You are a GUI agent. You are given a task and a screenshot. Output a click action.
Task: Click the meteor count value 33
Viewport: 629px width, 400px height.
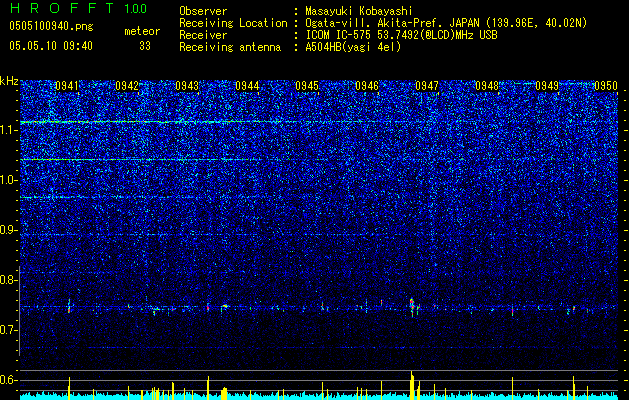click(x=145, y=46)
